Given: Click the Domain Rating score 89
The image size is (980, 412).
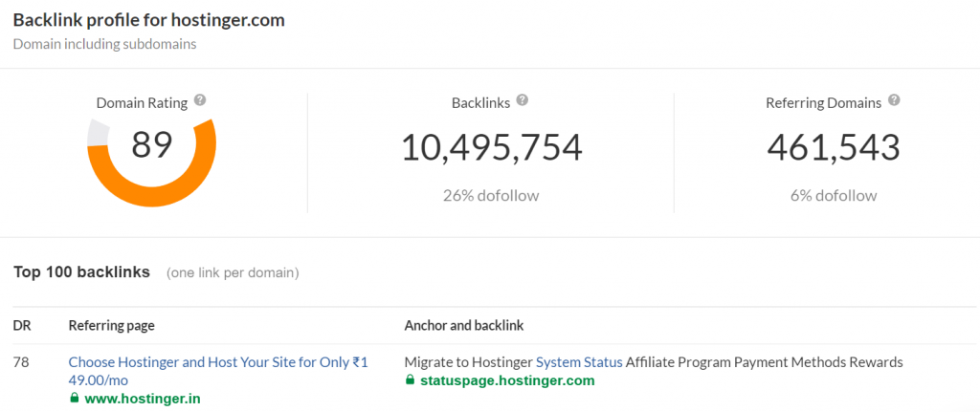Looking at the screenshot, I should pos(152,145).
